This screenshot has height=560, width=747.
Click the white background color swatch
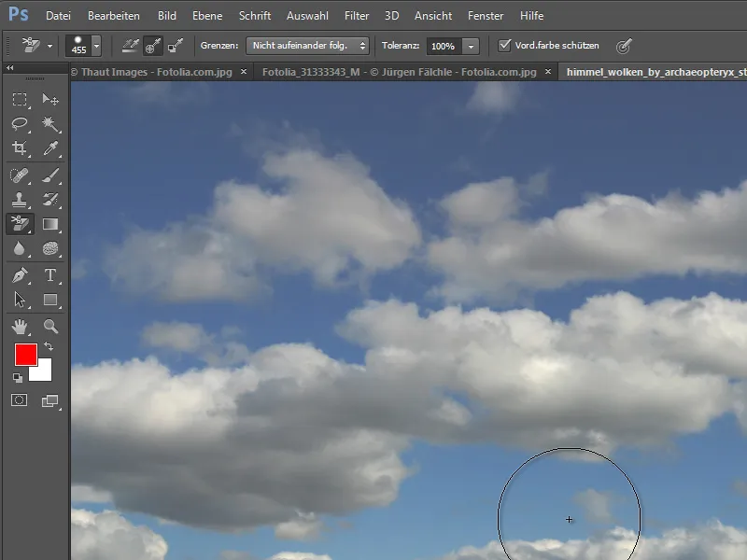44,372
